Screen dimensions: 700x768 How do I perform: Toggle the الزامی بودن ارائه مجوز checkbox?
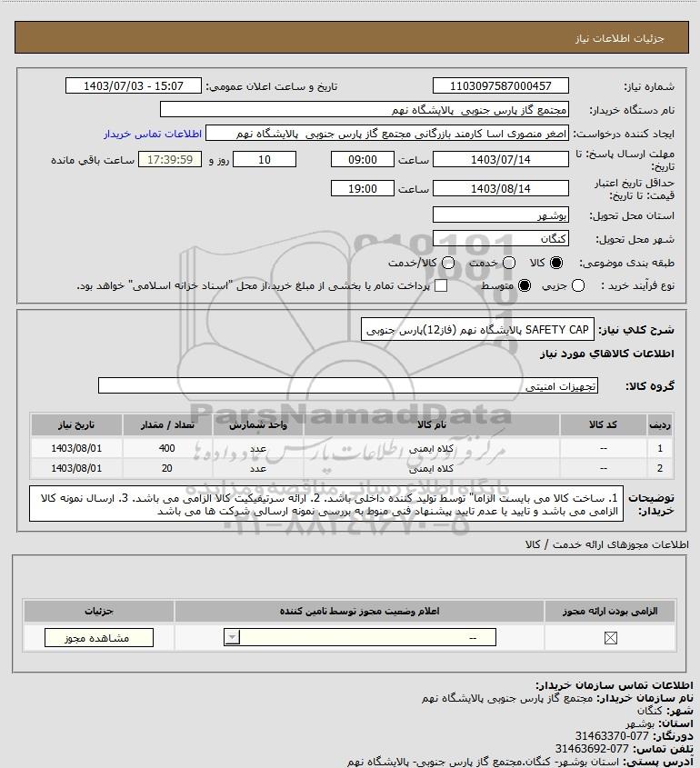[x=610, y=638]
